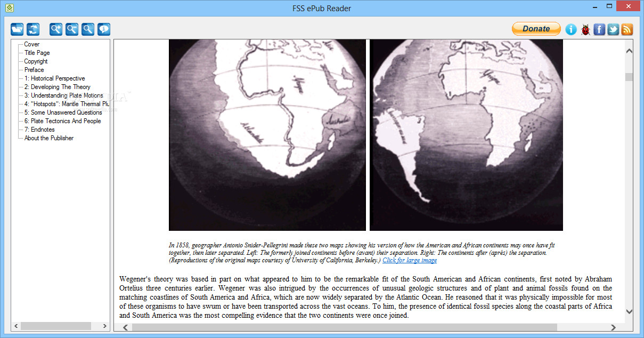Click the refresh/convert arrows toolbar icon
Screen dimensions: 644x338
33,29
